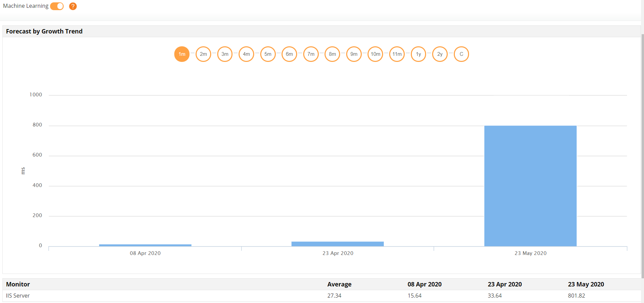Select the 1m forecast period
Image resolution: width=644 pixels, height=303 pixels.
pos(182,54)
